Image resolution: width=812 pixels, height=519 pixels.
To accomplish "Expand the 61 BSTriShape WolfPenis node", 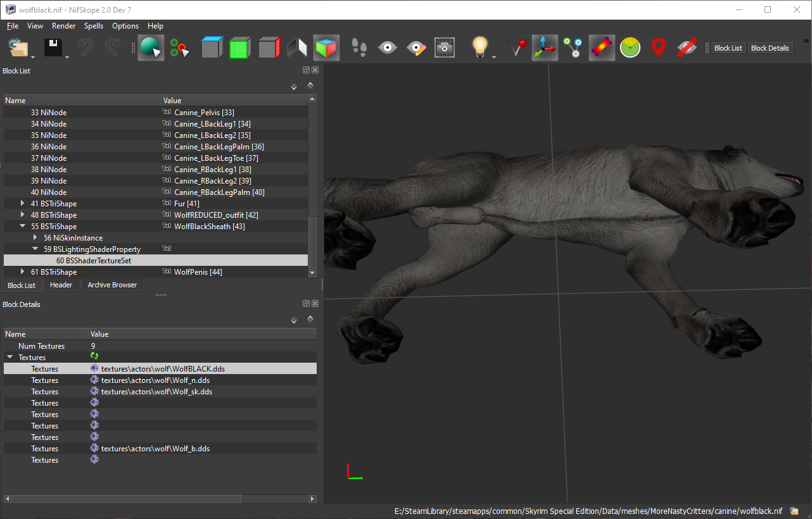I will click(x=23, y=272).
